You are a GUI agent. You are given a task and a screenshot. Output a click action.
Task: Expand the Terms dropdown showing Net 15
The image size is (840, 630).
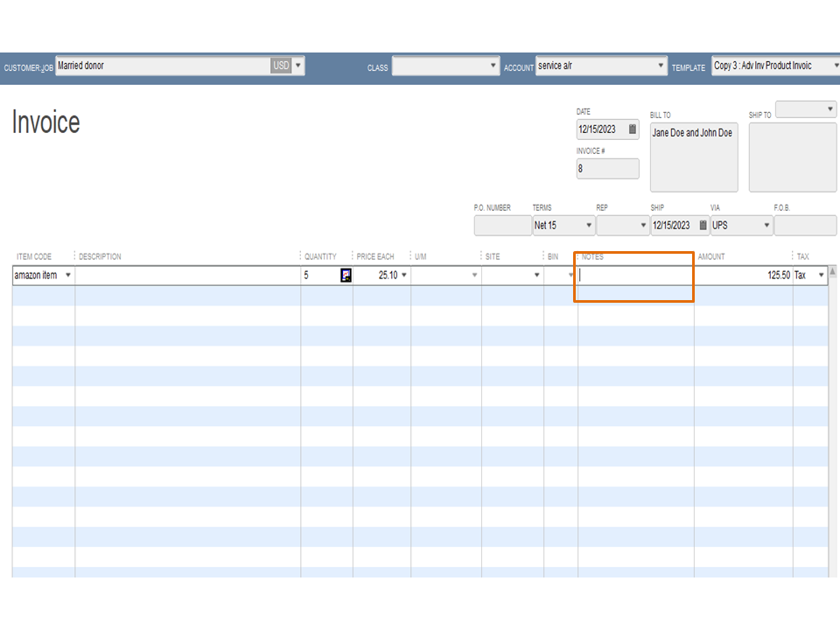point(589,225)
